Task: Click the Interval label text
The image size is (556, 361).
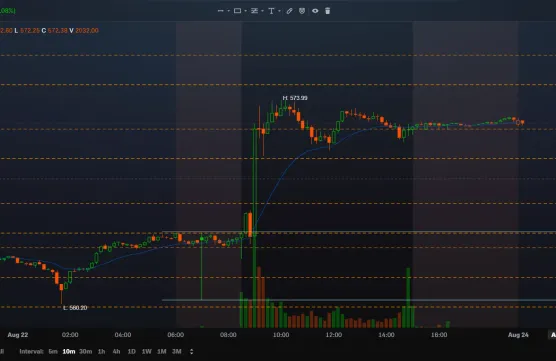Action: [31, 351]
